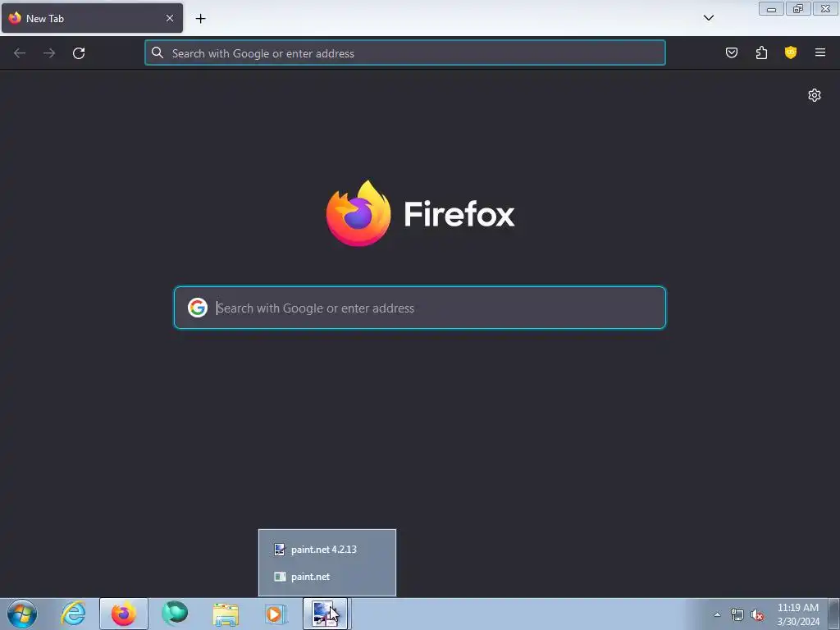Open the clock showing 11:19 AM
840x630 pixels.
pyautogui.click(x=797, y=614)
